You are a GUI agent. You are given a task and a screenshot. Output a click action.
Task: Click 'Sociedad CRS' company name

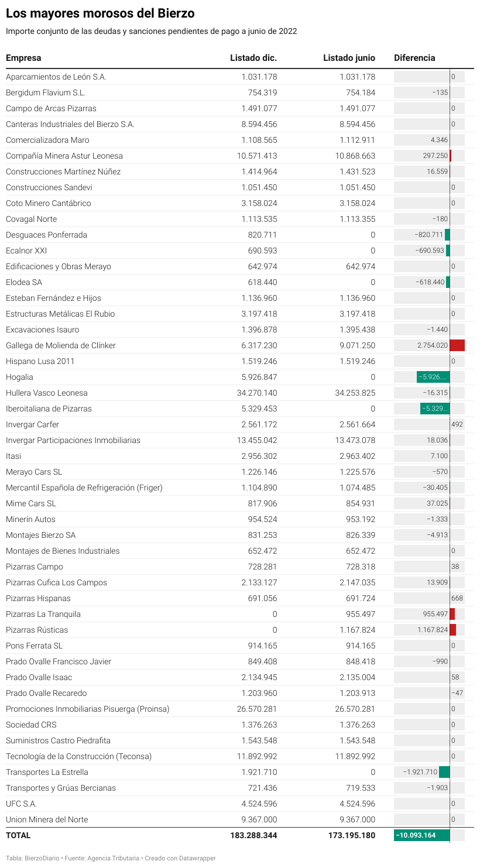(x=31, y=725)
